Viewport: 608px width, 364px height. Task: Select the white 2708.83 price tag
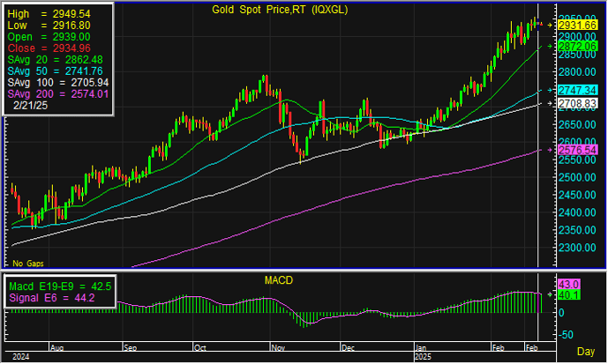pyautogui.click(x=579, y=103)
